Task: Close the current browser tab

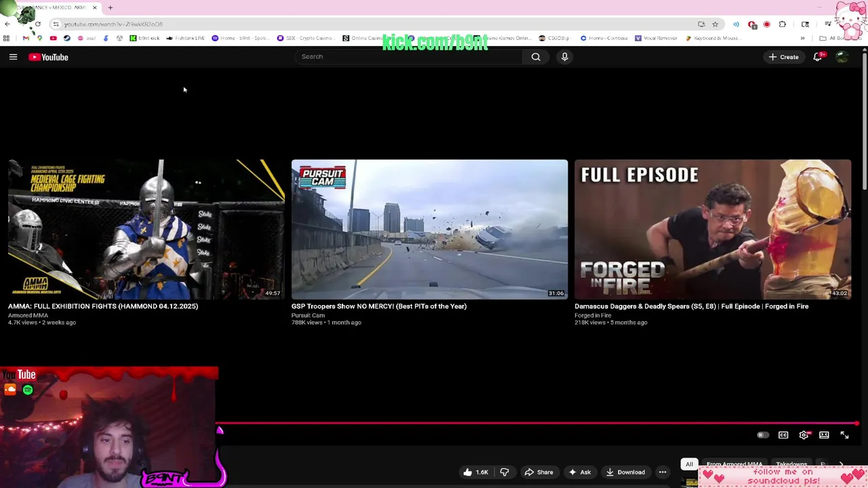Action: point(94,7)
